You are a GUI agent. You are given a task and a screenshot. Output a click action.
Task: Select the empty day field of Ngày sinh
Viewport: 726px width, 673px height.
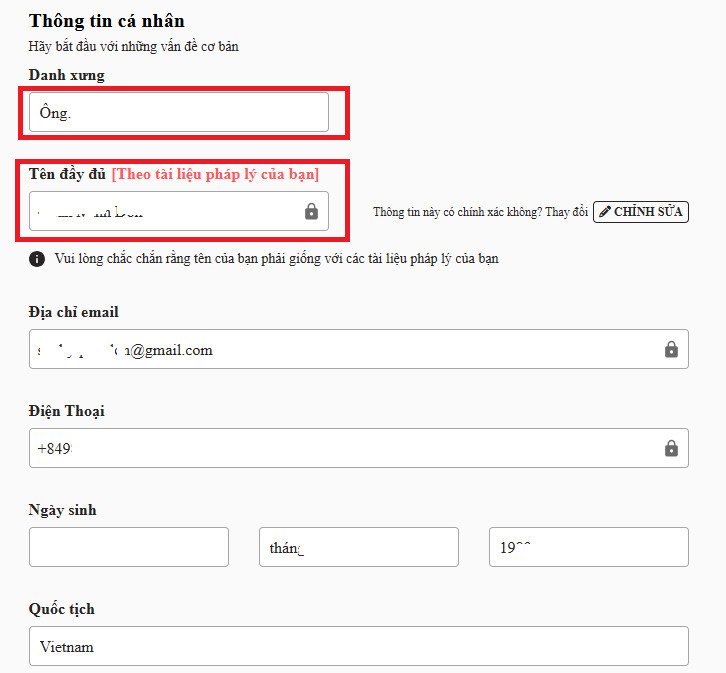(x=129, y=547)
